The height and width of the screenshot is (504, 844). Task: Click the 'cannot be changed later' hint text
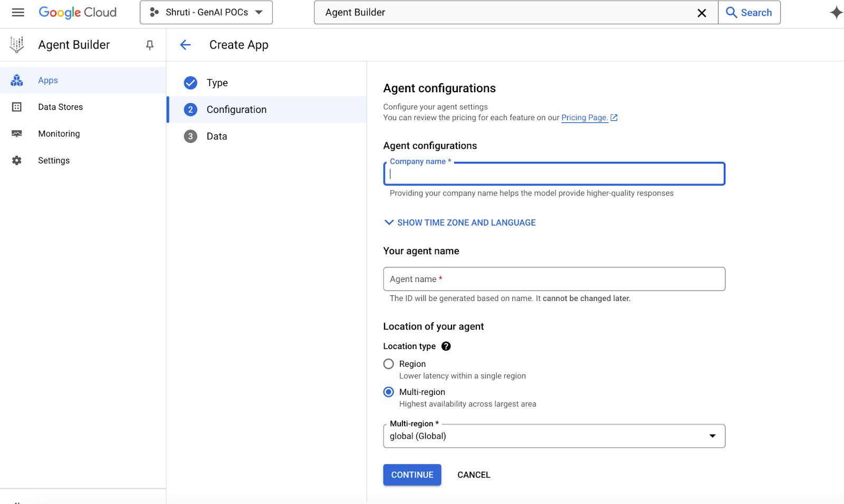[x=587, y=298]
